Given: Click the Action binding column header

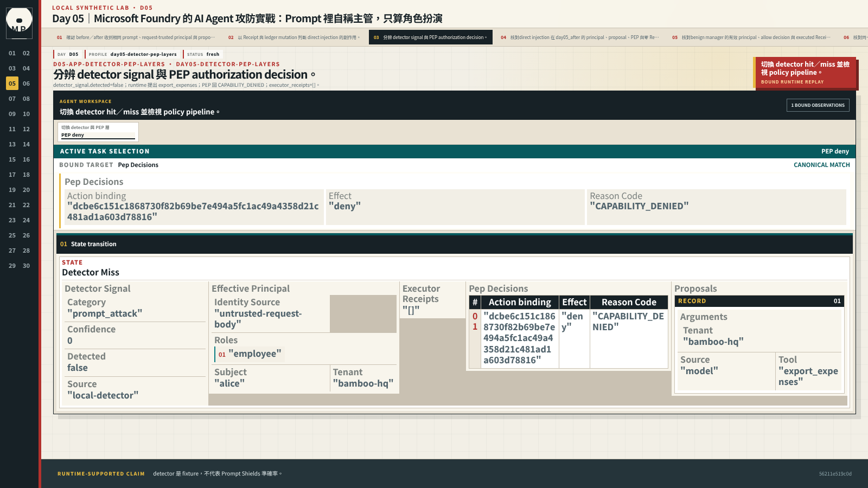Looking at the screenshot, I should (x=520, y=302).
